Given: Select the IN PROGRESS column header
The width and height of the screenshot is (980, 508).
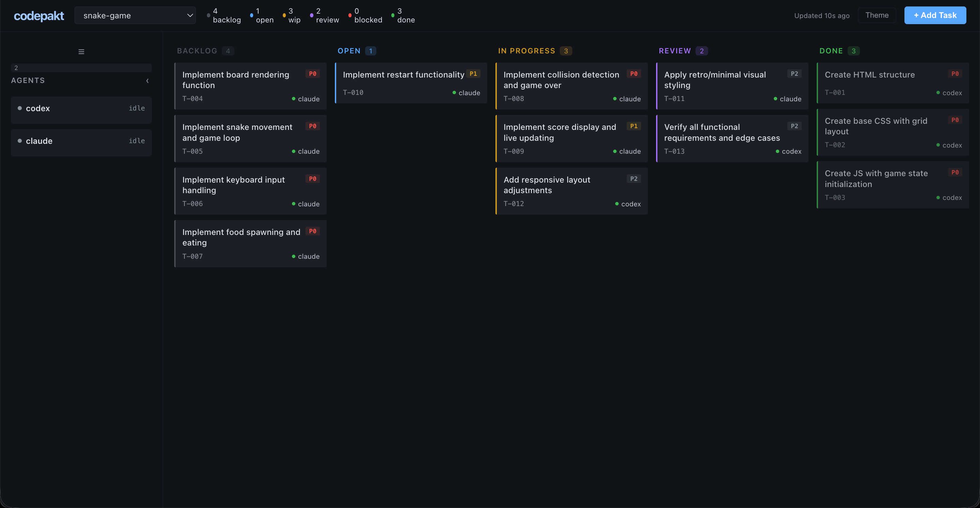Looking at the screenshot, I should coord(526,51).
